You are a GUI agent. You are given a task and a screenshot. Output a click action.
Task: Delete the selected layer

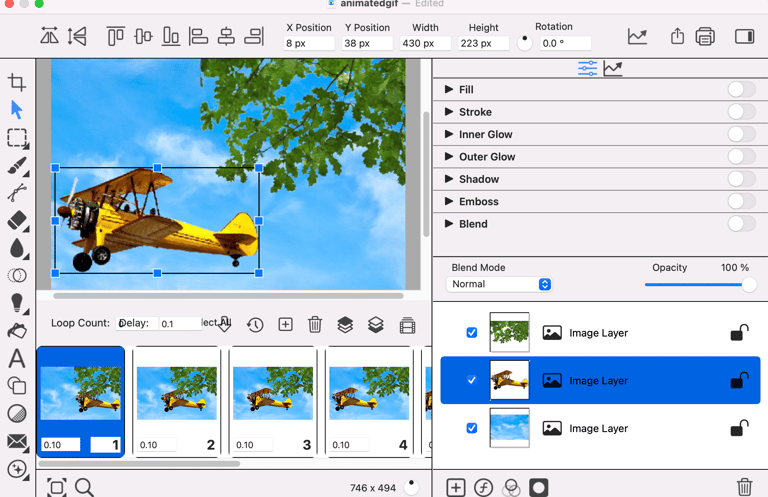click(744, 487)
